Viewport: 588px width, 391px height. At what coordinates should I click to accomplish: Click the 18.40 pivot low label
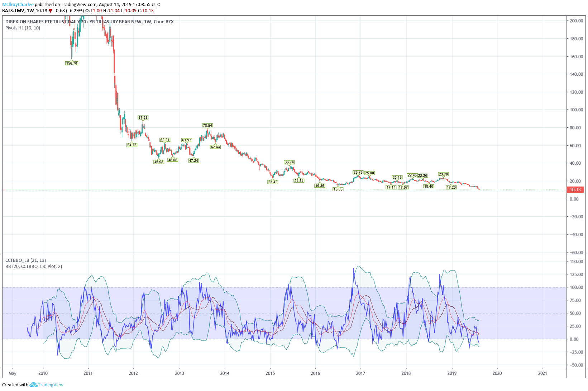click(x=429, y=187)
